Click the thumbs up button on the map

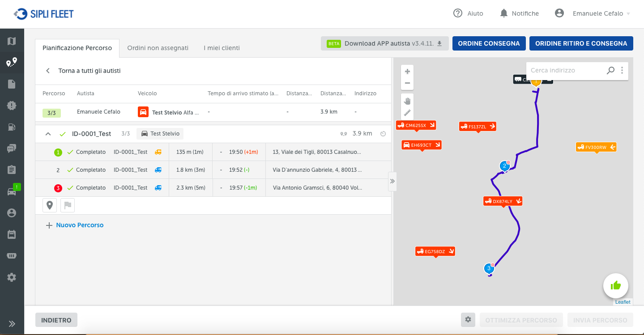(x=615, y=285)
